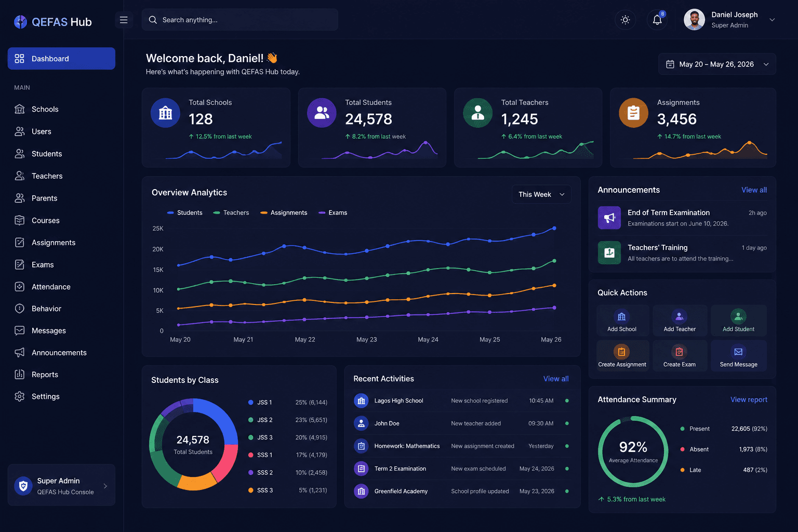
Task: Open the Students sidebar item
Action: pyautogui.click(x=61, y=154)
